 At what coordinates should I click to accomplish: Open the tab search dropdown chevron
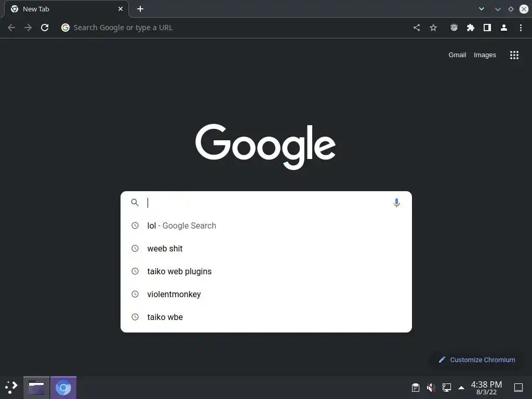click(x=482, y=9)
